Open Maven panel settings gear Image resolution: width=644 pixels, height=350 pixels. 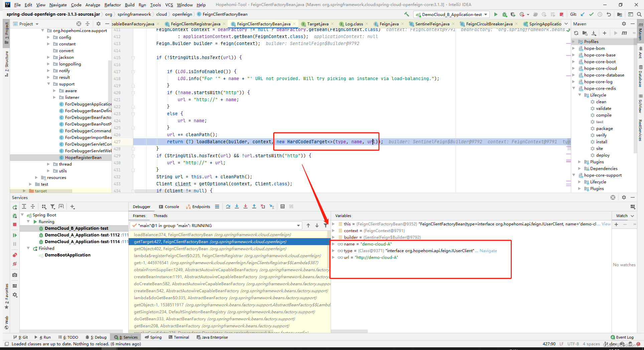point(624,24)
